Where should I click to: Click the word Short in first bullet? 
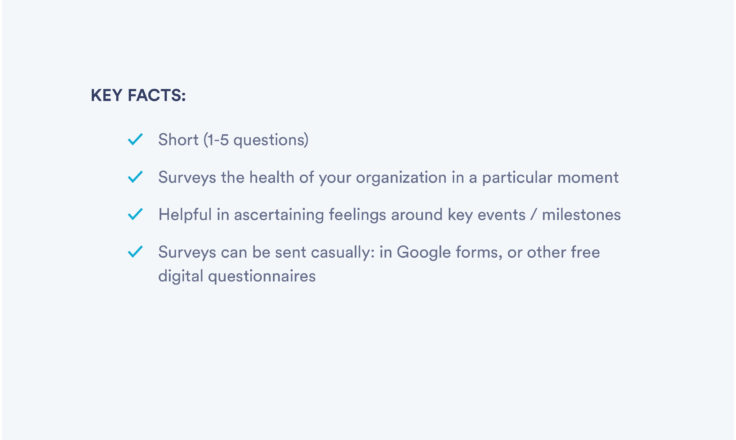[x=178, y=139]
